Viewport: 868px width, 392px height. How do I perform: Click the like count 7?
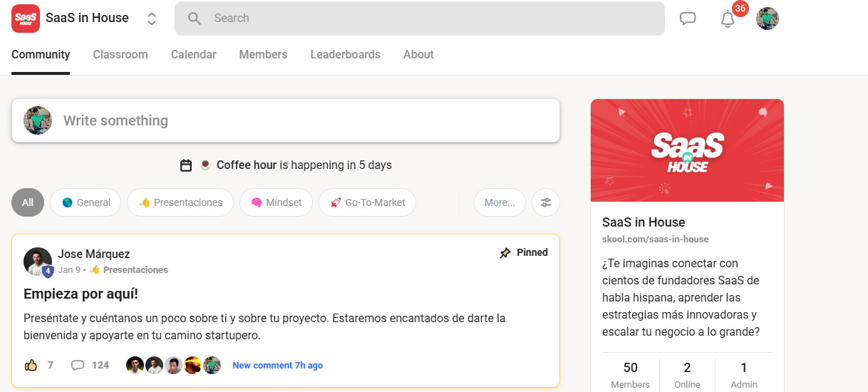click(51, 365)
